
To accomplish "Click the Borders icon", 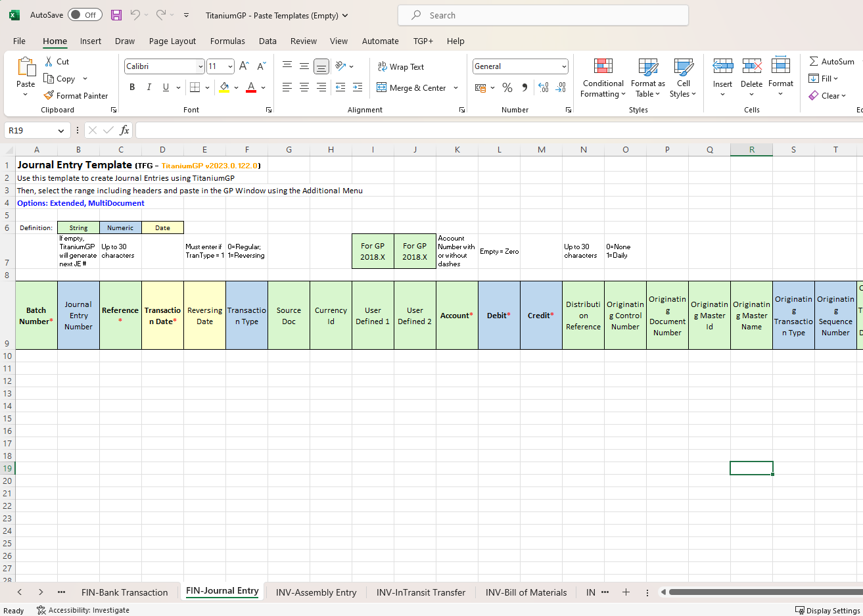I will tap(195, 87).
